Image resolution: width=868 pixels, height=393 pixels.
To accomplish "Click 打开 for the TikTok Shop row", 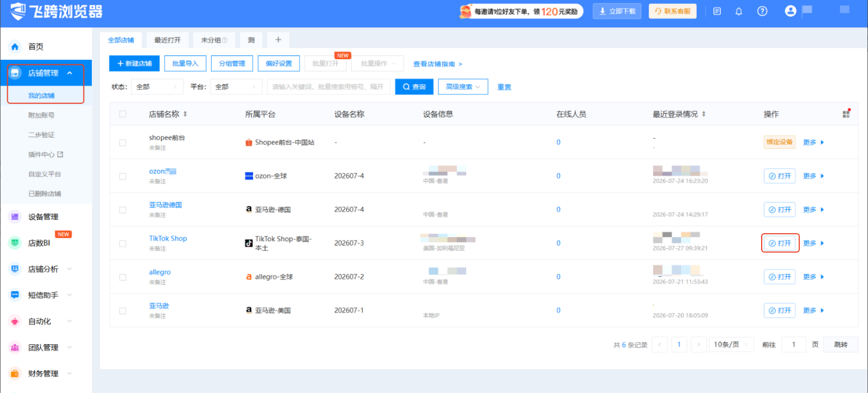I will (780, 243).
